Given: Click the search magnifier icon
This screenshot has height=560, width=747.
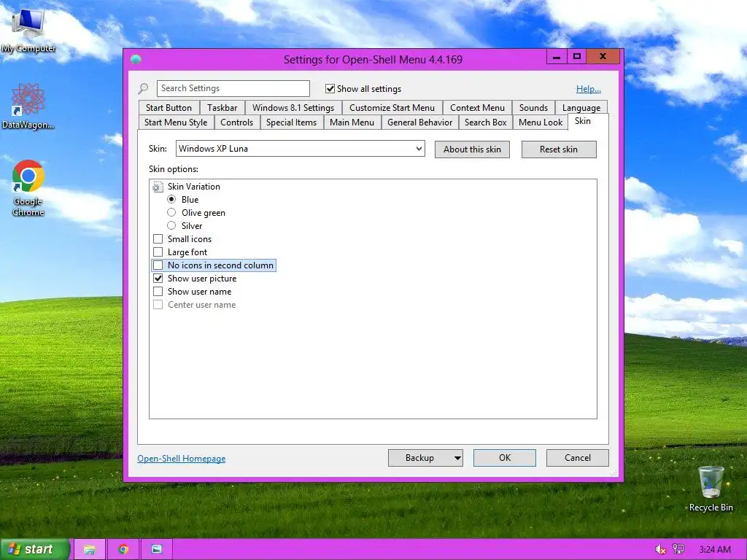Looking at the screenshot, I should click(x=143, y=88).
